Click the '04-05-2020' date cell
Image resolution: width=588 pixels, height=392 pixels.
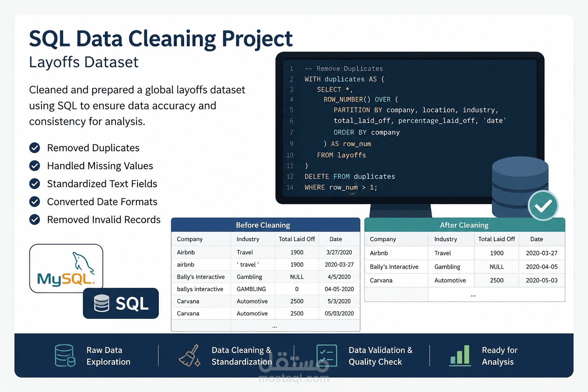pyautogui.click(x=339, y=289)
